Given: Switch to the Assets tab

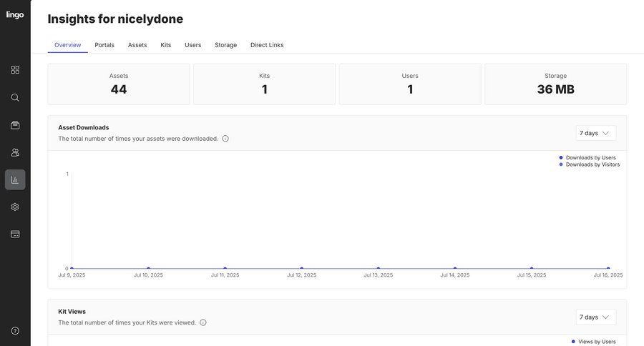Looking at the screenshot, I should [x=137, y=45].
